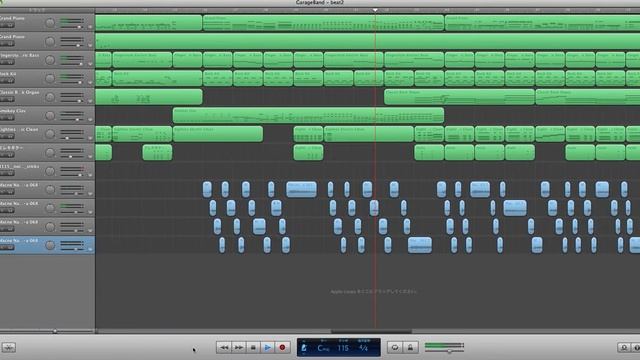The width and height of the screenshot is (640, 360).
Task: Select the Fingerstyle Bass track header
Action: (x=47, y=60)
